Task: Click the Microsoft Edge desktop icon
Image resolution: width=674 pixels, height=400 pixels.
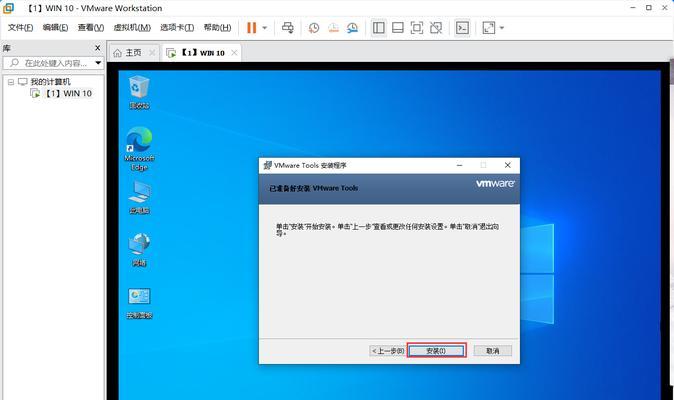Action: [139, 149]
